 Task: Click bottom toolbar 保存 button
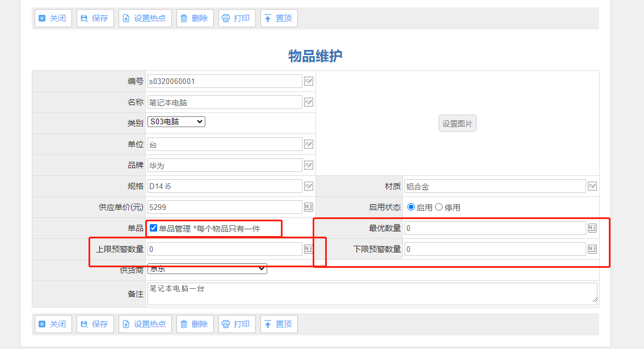[x=95, y=324]
